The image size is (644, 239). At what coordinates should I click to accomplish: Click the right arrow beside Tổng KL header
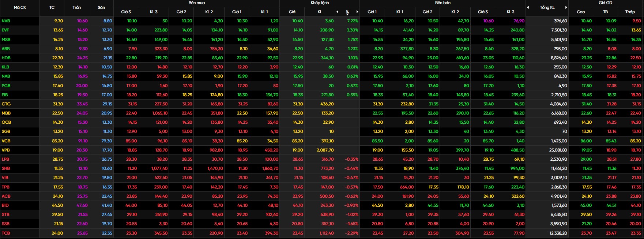[566, 7]
